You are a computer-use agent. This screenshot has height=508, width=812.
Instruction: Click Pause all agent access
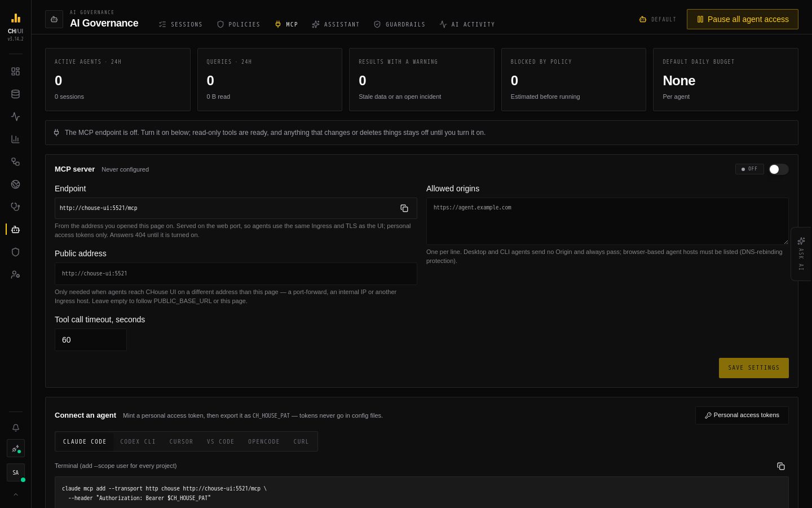tap(743, 19)
